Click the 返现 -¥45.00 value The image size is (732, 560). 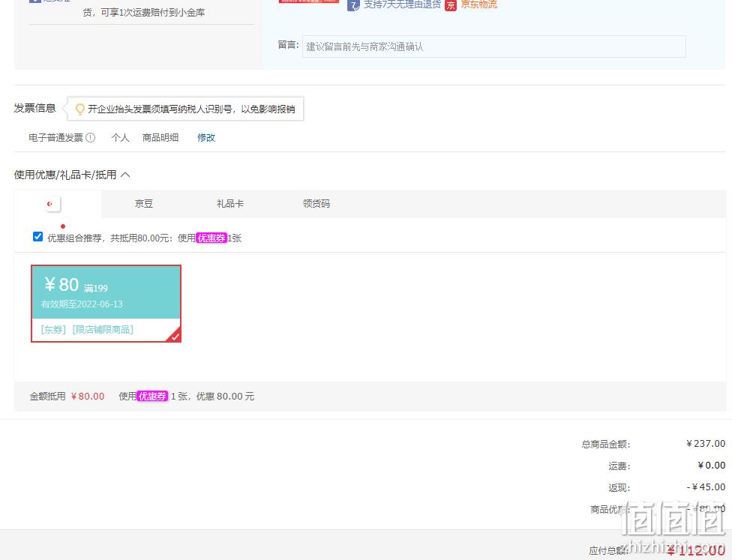click(x=706, y=487)
